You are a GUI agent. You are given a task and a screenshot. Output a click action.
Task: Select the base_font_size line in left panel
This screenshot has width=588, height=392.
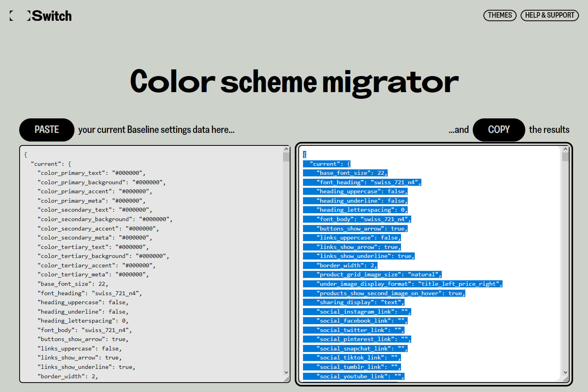tap(72, 283)
